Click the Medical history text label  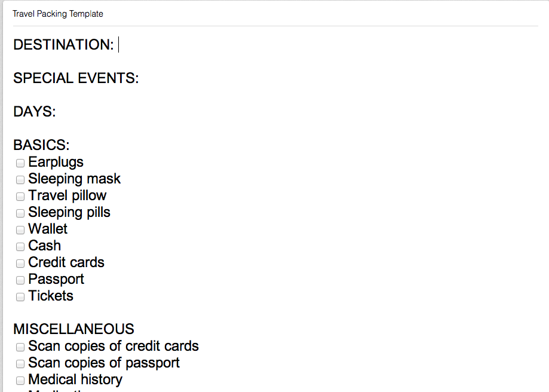point(75,379)
